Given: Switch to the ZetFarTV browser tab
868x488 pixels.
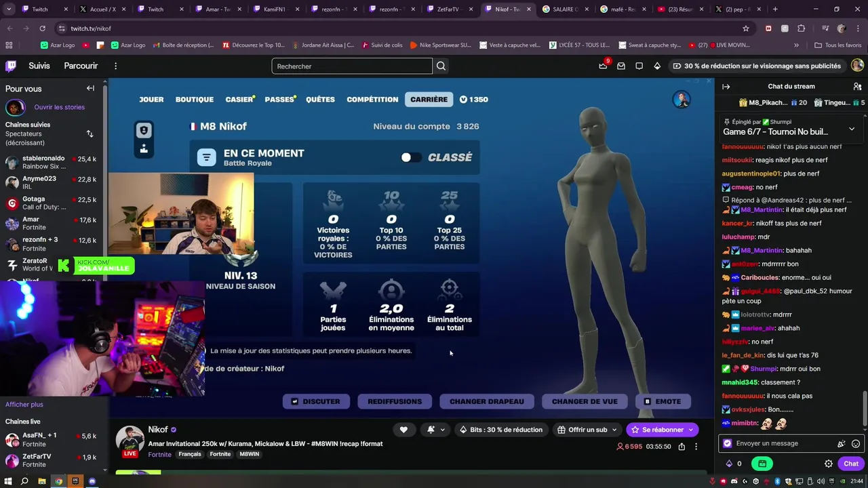Looking at the screenshot, I should pyautogui.click(x=448, y=9).
